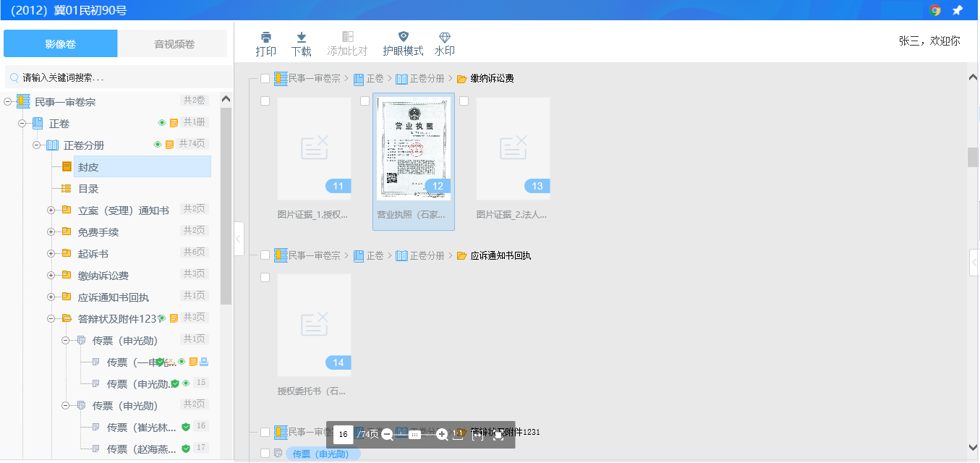Click the 水印 watermark diamond icon
The width and height of the screenshot is (980, 463).
(445, 37)
